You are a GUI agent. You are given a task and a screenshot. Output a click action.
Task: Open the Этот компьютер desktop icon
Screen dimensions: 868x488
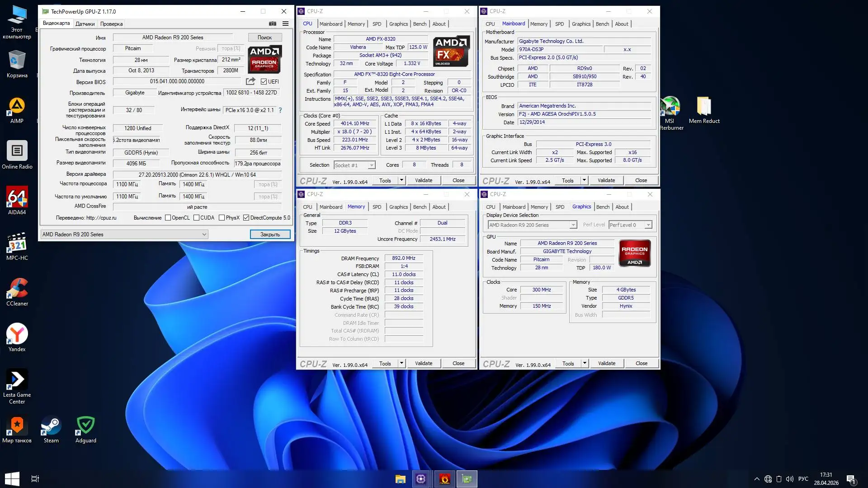click(17, 22)
